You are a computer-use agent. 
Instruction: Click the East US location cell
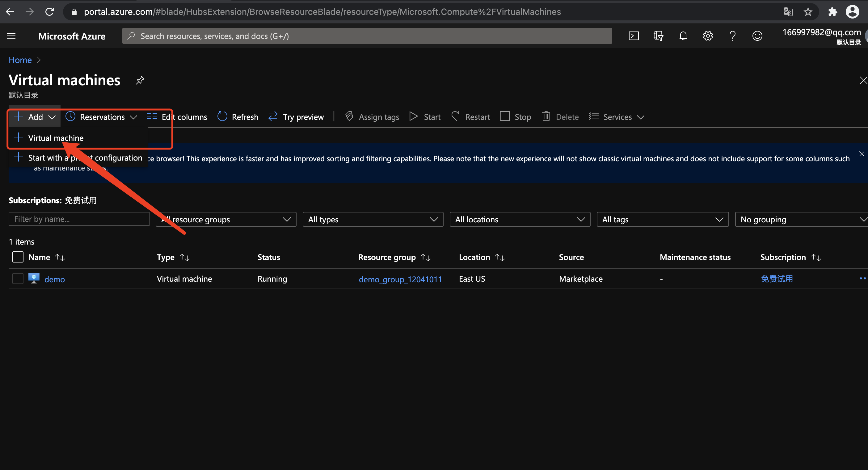click(472, 279)
